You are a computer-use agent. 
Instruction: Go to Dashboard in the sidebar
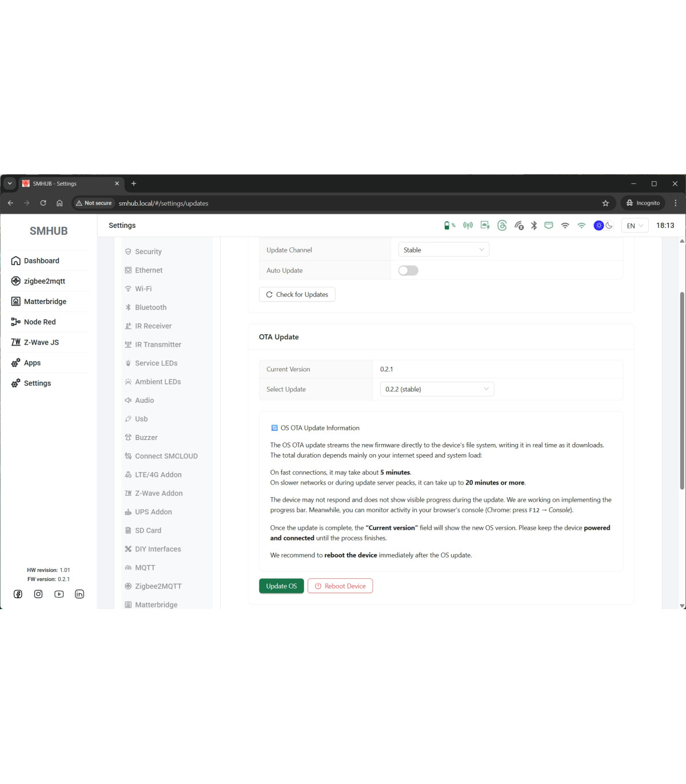(41, 261)
